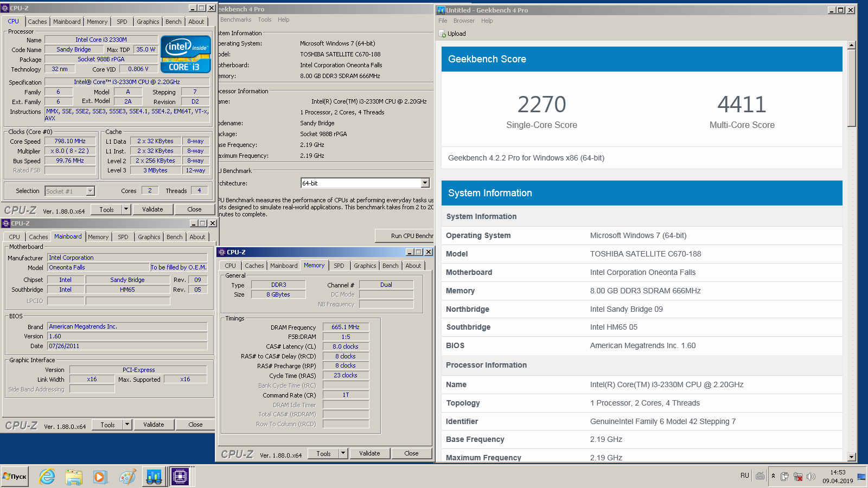Select the CPU tab in the Mainboard CPU-Z window
The image size is (868, 488).
(15, 237)
